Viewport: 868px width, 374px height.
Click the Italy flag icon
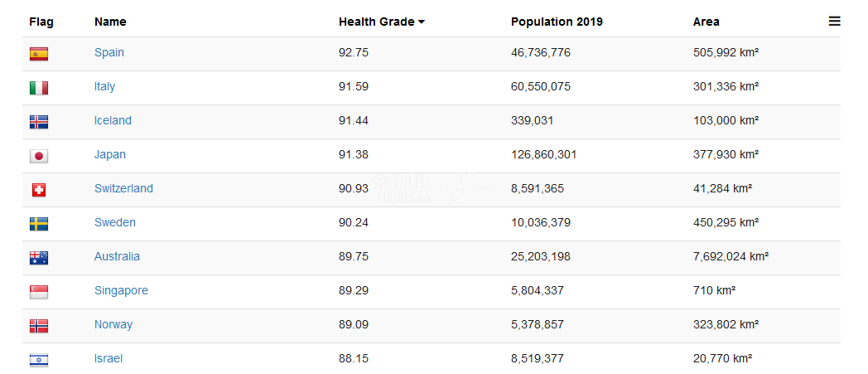(39, 88)
